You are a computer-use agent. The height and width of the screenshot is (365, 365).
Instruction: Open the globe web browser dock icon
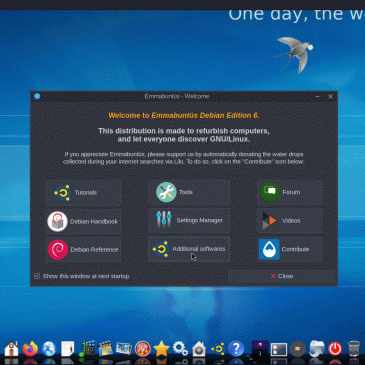(x=49, y=349)
